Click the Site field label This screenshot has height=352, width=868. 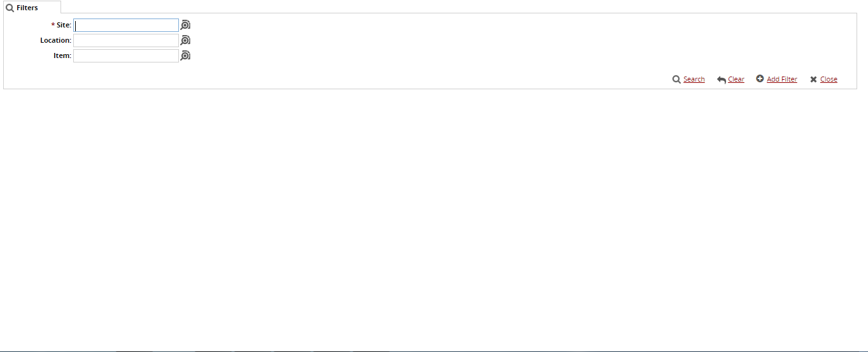[64, 25]
